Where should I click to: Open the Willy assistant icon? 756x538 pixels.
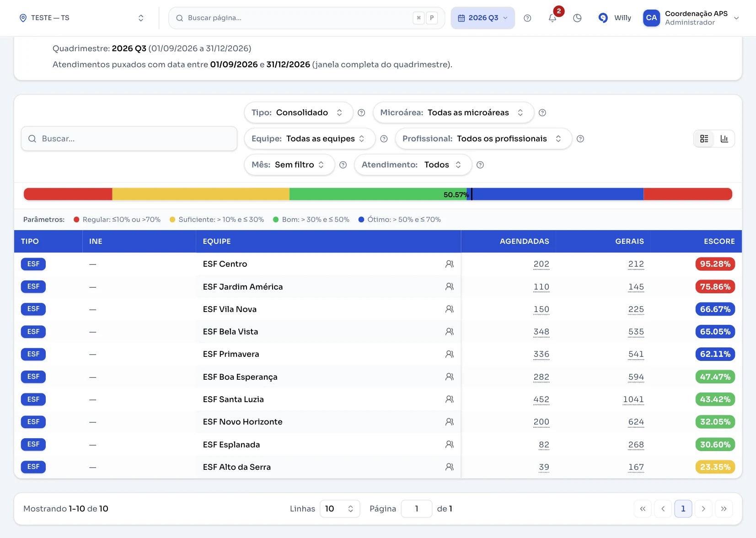(603, 18)
